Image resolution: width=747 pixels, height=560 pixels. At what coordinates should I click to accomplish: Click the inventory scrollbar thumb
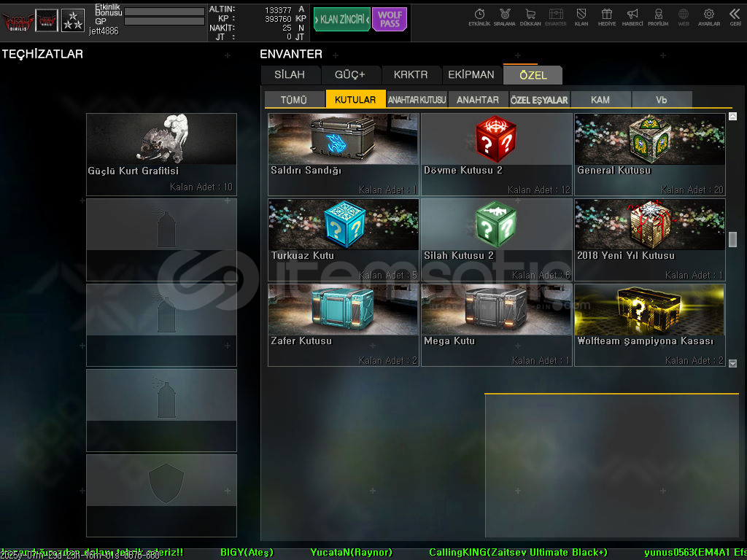click(732, 239)
